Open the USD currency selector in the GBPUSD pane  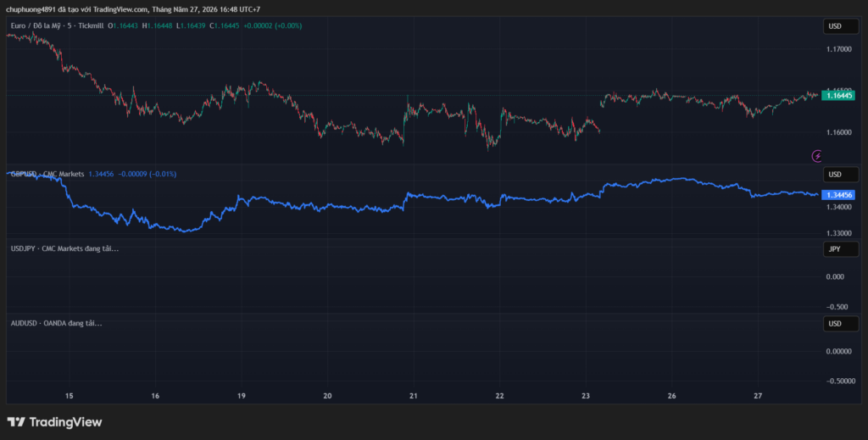tap(840, 175)
